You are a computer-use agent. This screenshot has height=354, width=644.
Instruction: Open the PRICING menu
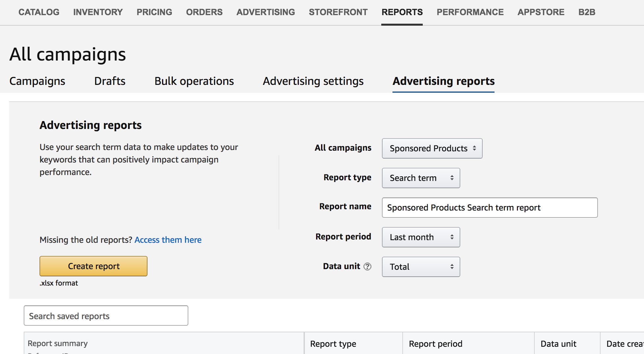pyautogui.click(x=154, y=12)
